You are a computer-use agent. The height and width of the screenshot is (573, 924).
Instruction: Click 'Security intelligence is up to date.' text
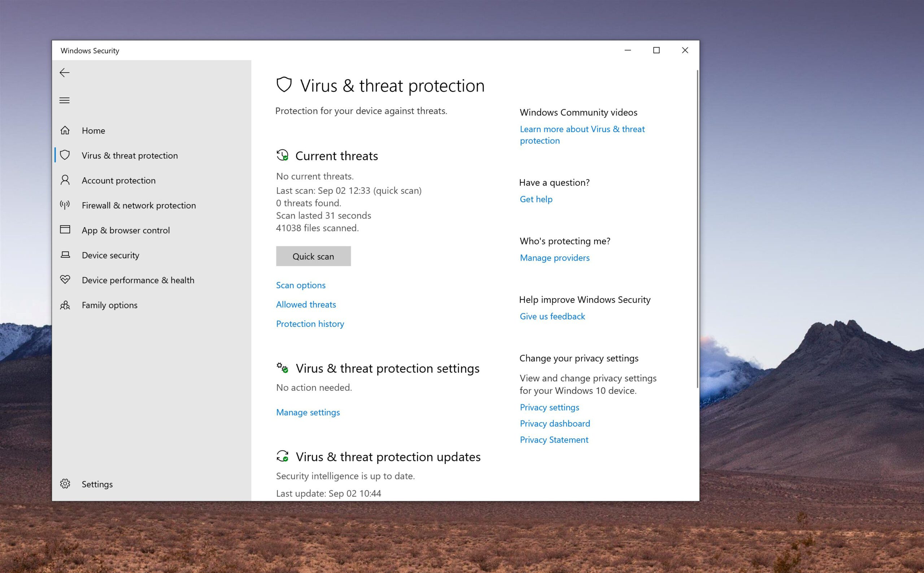click(345, 476)
